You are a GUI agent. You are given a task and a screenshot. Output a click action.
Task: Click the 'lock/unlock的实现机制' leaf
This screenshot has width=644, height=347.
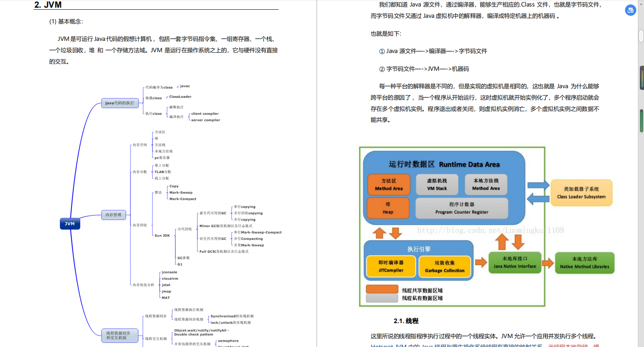pyautogui.click(x=230, y=323)
